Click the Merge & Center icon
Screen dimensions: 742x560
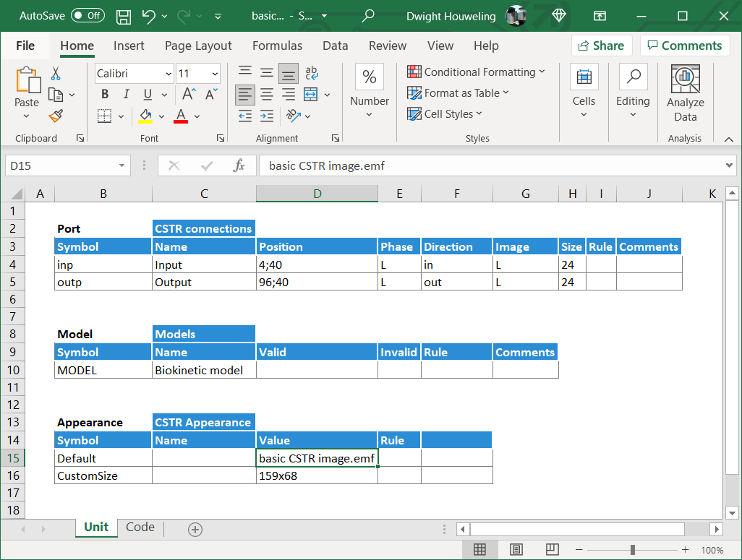click(311, 95)
